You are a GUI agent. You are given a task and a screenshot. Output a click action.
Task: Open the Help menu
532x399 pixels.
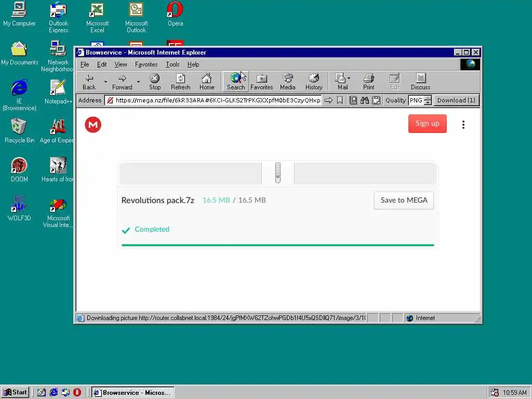point(193,64)
